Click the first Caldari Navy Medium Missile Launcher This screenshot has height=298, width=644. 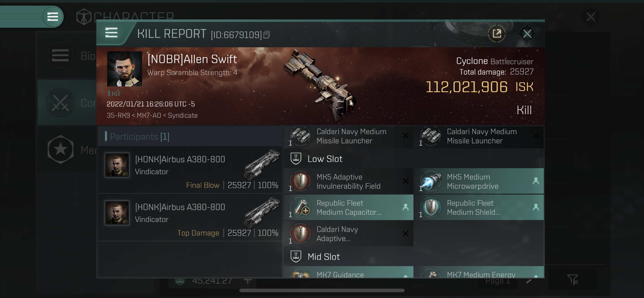349,137
